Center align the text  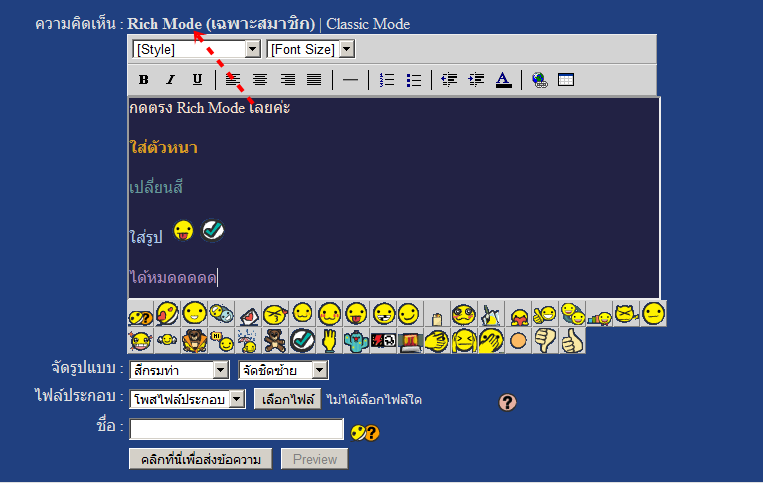pyautogui.click(x=260, y=80)
